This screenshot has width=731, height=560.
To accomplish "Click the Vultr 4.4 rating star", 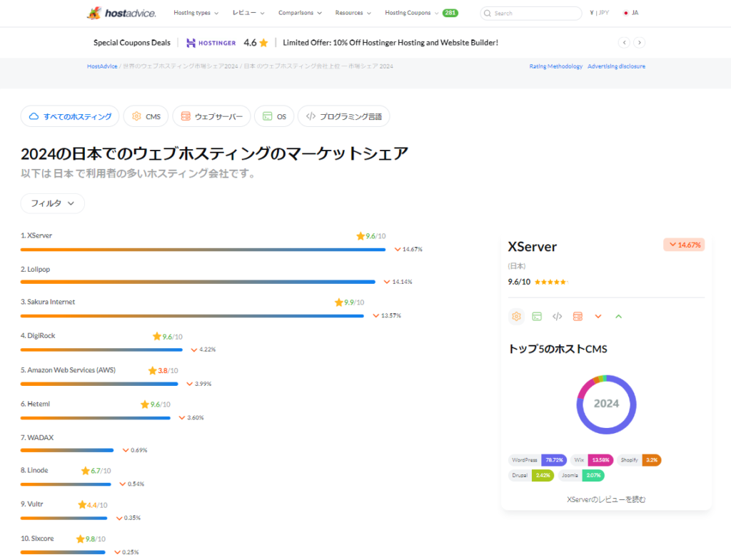I will point(82,504).
